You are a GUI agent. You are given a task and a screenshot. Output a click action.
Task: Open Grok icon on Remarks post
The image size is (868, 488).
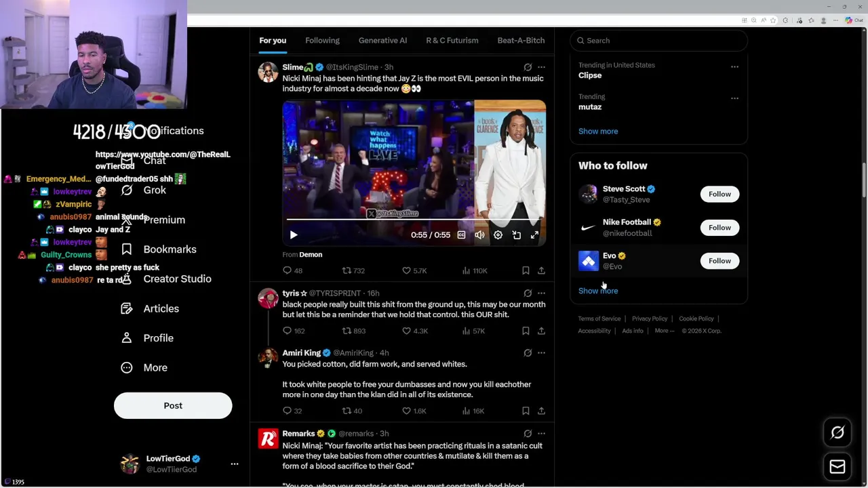pos(528,434)
